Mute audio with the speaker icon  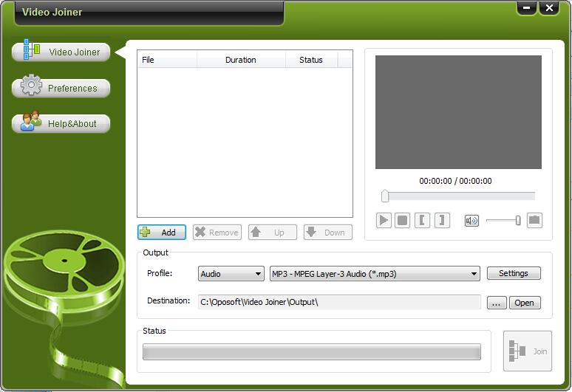[x=471, y=220]
